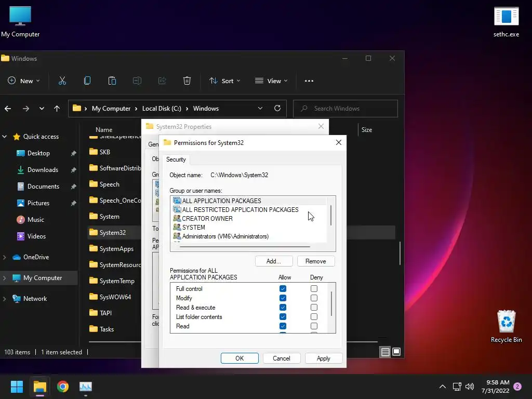Click the Copy icon in Explorer toolbar
The height and width of the screenshot is (399, 532).
click(87, 81)
